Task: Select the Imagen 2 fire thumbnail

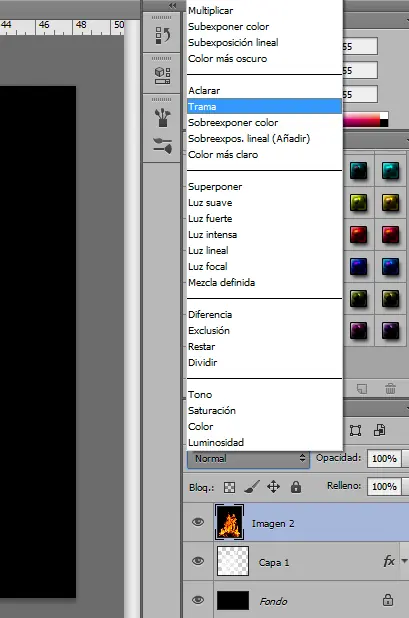Action: tap(230, 522)
